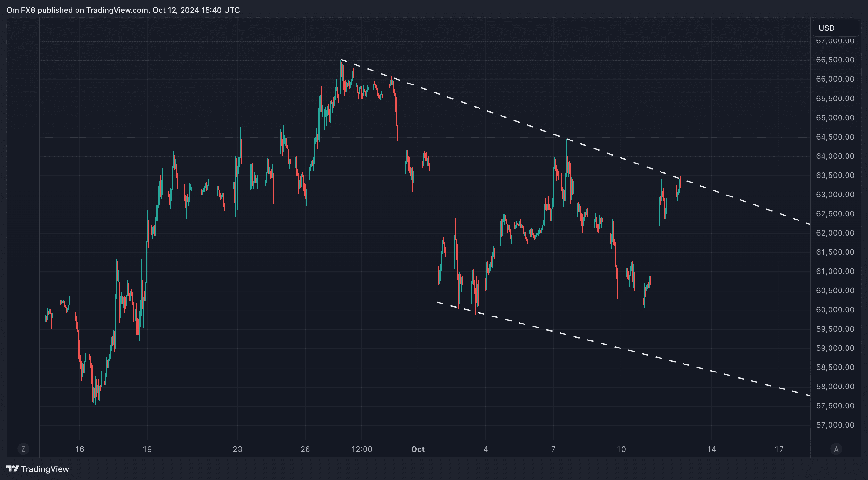The image size is (868, 480).
Task: Select the 64,500.00 price label
Action: (x=835, y=137)
